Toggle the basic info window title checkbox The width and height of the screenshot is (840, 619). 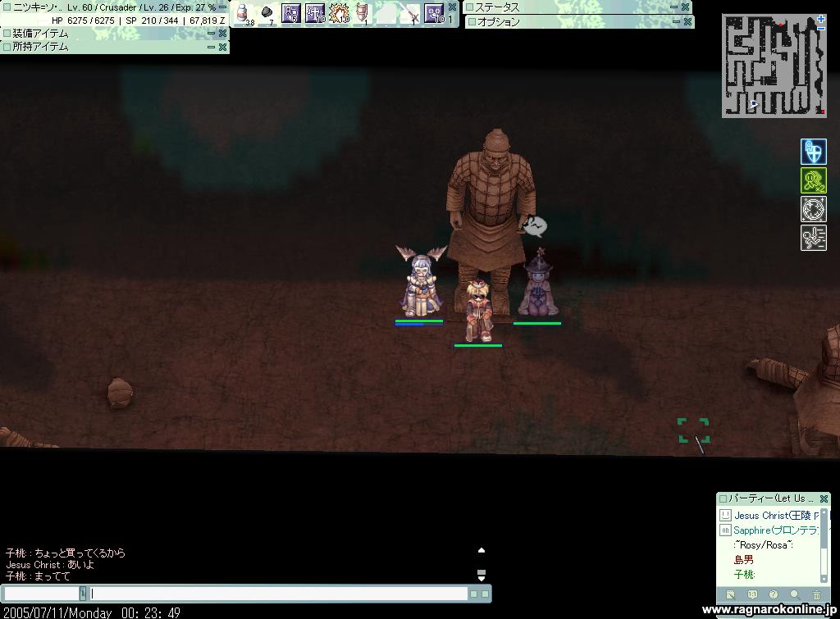(7, 7)
